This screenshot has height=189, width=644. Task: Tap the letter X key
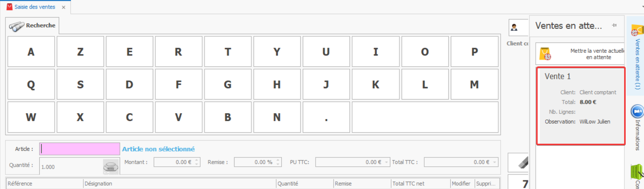(x=80, y=117)
